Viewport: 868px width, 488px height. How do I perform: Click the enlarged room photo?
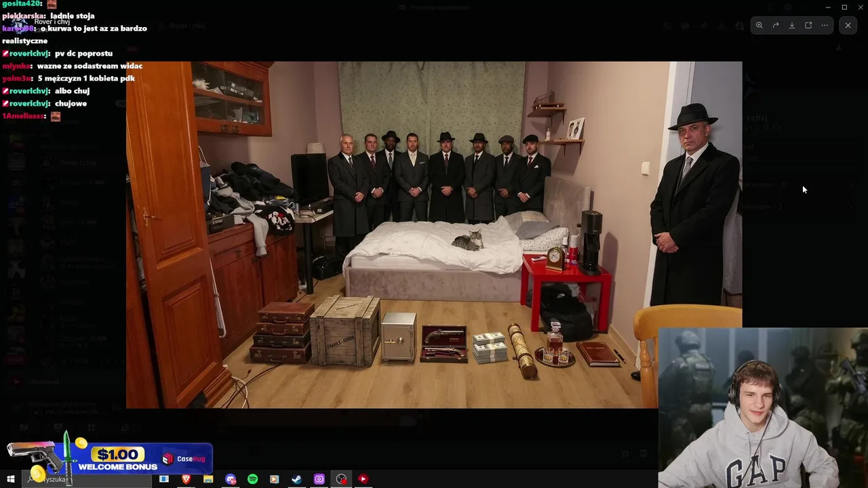[434, 235]
